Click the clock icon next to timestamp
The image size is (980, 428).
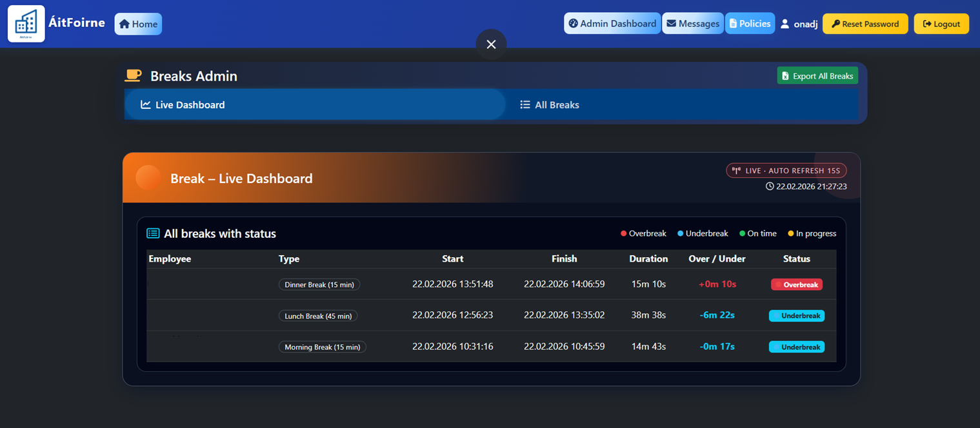tap(770, 186)
